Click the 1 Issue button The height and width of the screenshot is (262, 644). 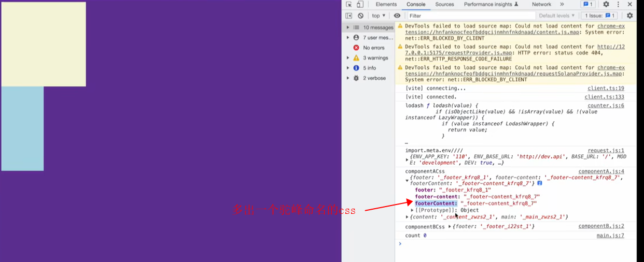coord(600,16)
